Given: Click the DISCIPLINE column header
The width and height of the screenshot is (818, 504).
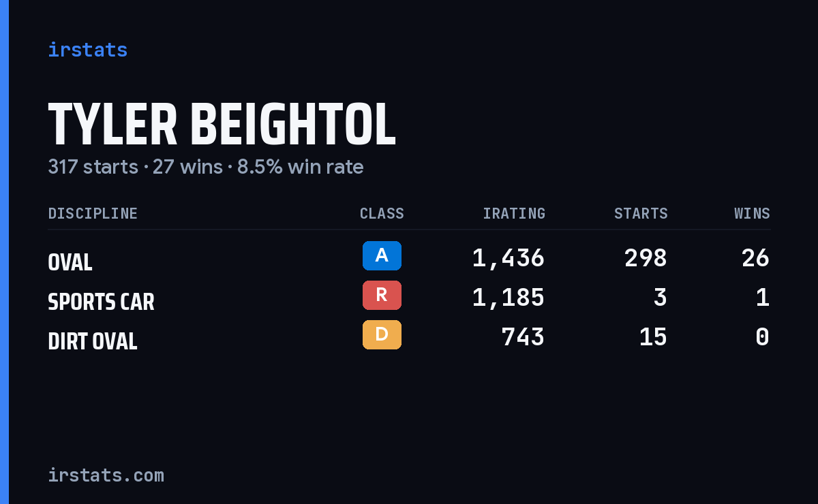Looking at the screenshot, I should (93, 214).
